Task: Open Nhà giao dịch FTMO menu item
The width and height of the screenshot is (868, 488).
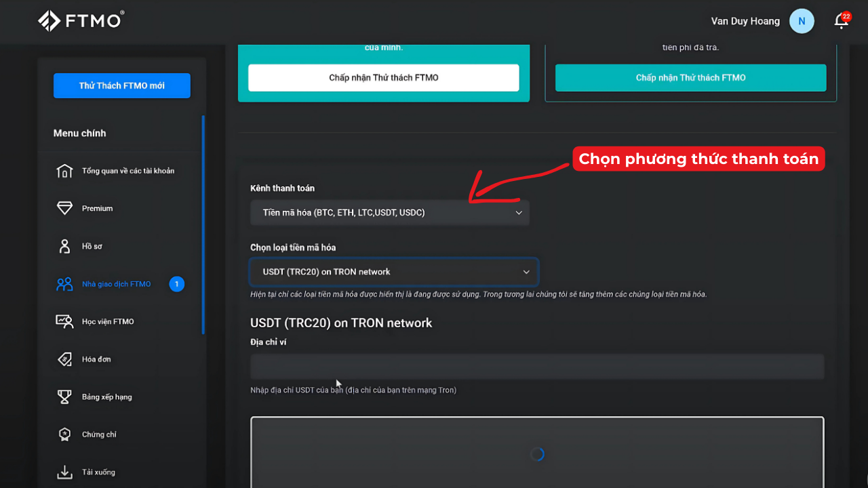Action: (116, 284)
